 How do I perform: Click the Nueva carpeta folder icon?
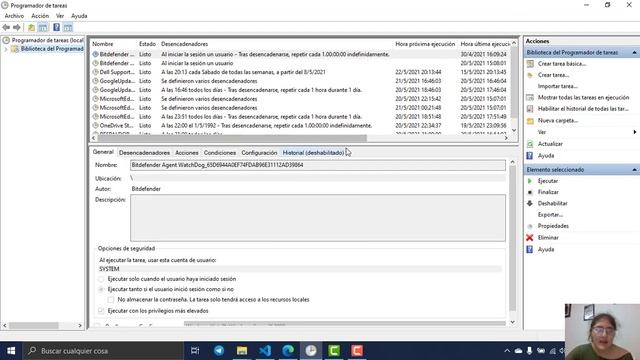tap(530, 121)
